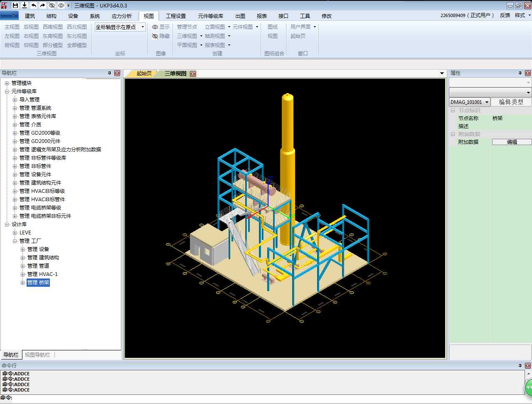Open the document tab list arrow
Viewport: 532px width, 404px height.
[442, 74]
